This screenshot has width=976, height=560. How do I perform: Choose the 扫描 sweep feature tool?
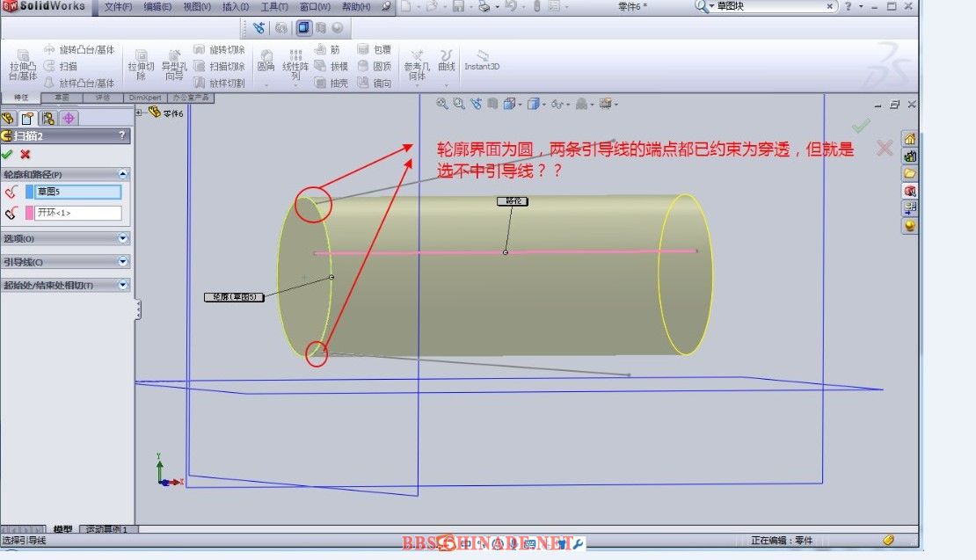[x=61, y=66]
